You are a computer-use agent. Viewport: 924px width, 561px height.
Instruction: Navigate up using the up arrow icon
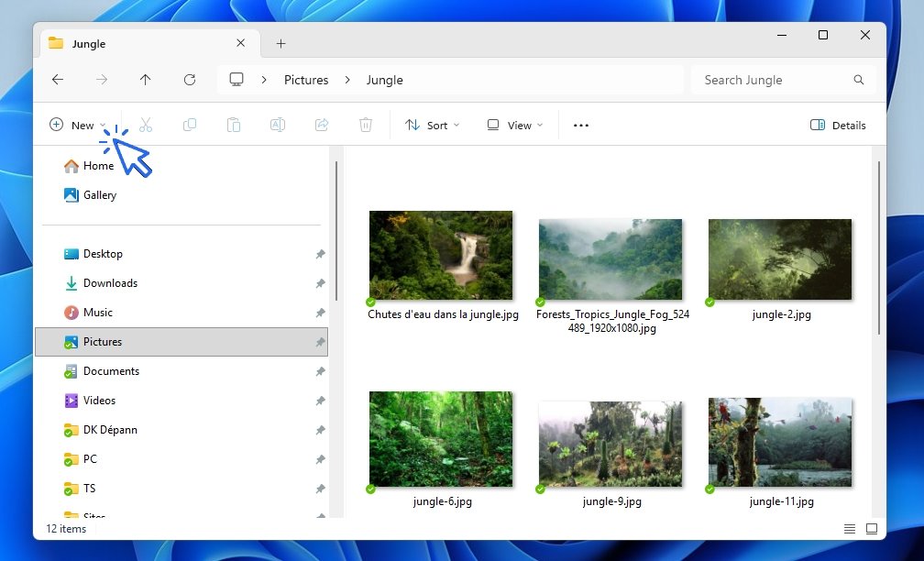pos(146,80)
